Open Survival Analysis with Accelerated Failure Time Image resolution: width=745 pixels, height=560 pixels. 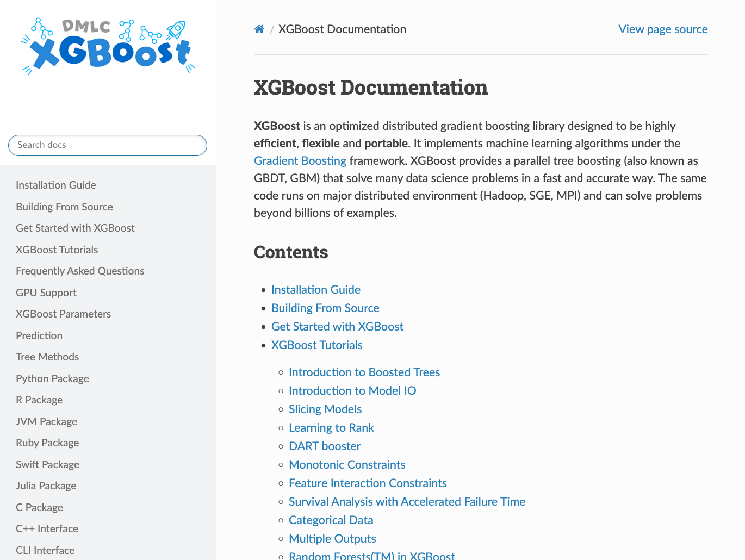pos(407,502)
